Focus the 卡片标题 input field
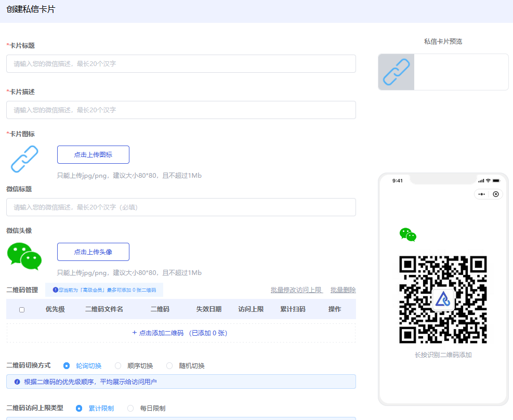The width and height of the screenshot is (513, 420). (x=181, y=64)
